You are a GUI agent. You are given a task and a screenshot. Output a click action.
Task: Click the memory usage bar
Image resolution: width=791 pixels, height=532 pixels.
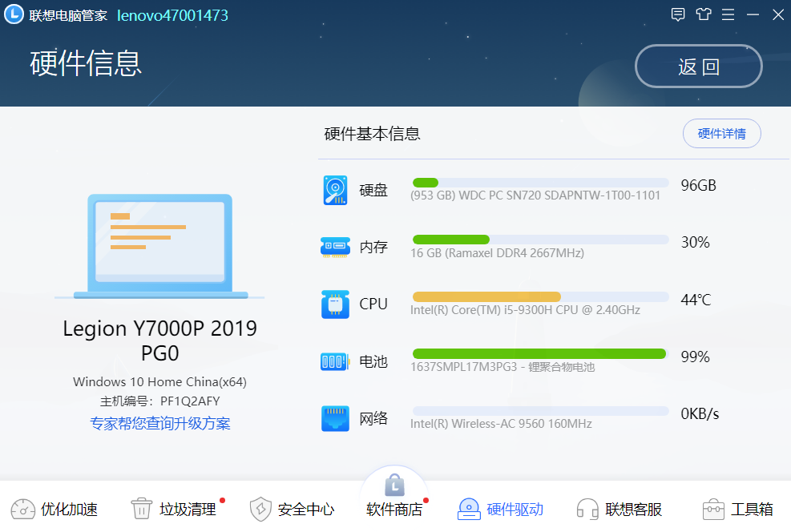(540, 240)
